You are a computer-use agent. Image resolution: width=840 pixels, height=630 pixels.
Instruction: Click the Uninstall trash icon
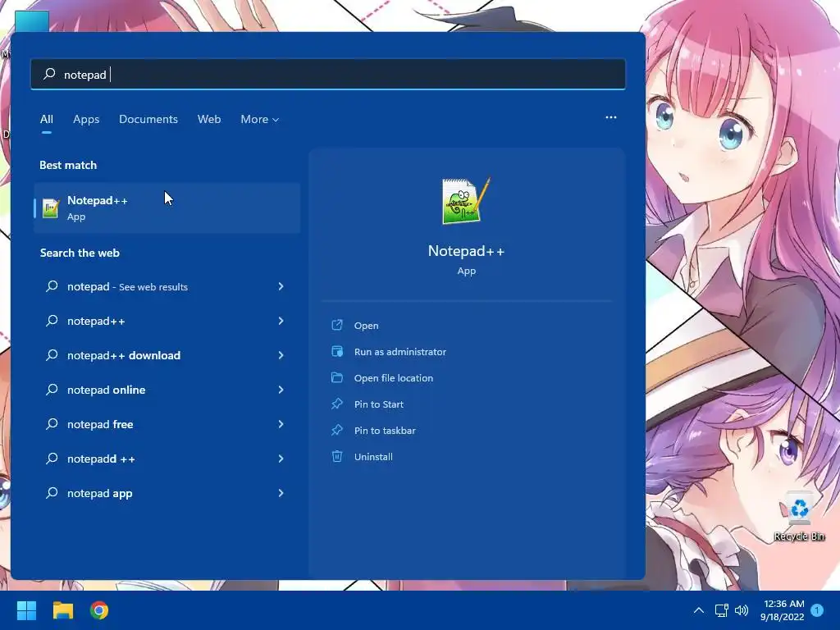click(337, 456)
